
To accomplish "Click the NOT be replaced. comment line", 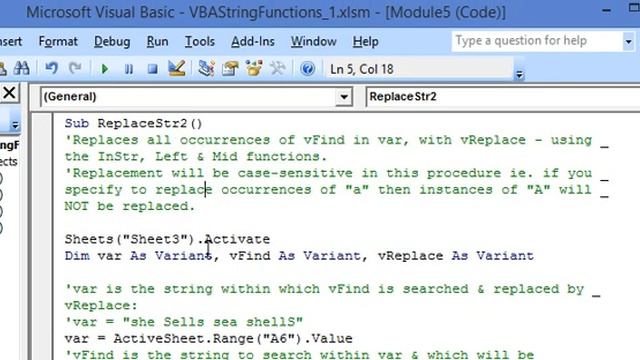I will coord(130,206).
